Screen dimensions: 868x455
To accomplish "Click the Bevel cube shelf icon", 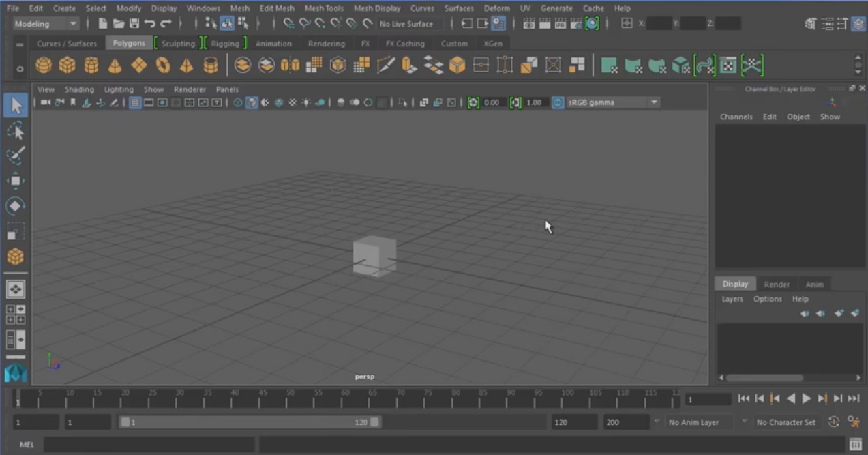I will (457, 65).
